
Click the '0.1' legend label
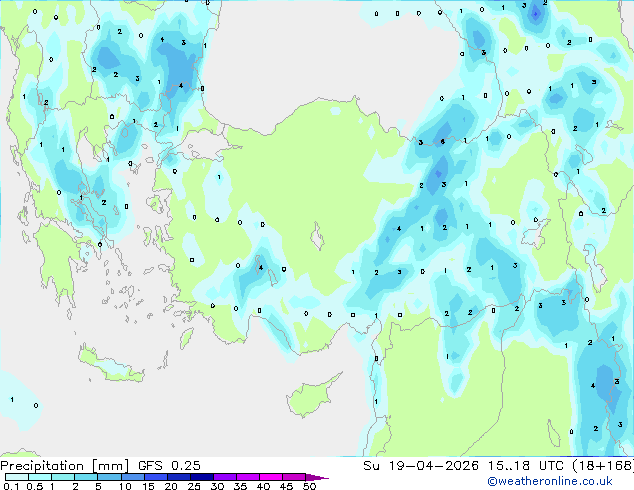[11, 486]
